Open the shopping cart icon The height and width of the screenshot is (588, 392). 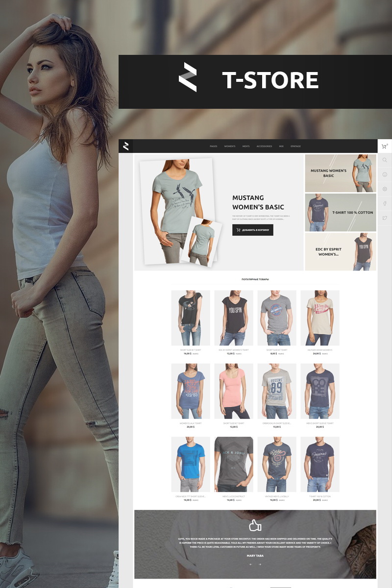[384, 146]
